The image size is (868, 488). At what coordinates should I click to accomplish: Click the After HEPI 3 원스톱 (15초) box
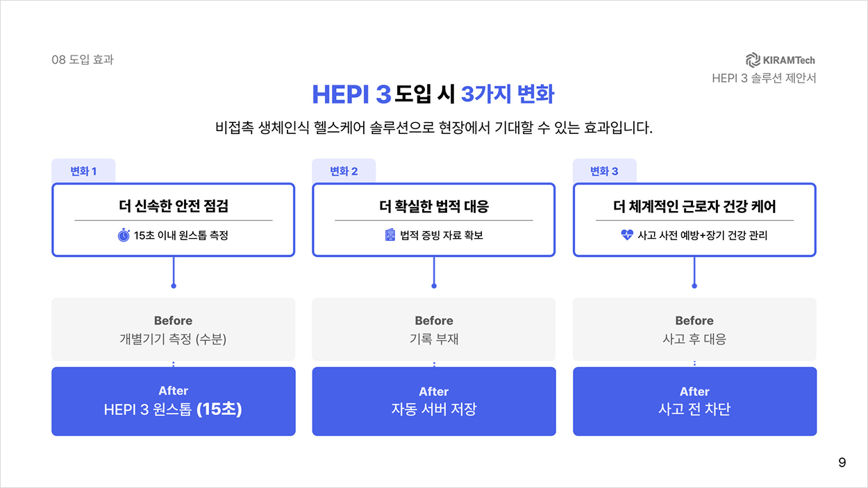point(174,401)
